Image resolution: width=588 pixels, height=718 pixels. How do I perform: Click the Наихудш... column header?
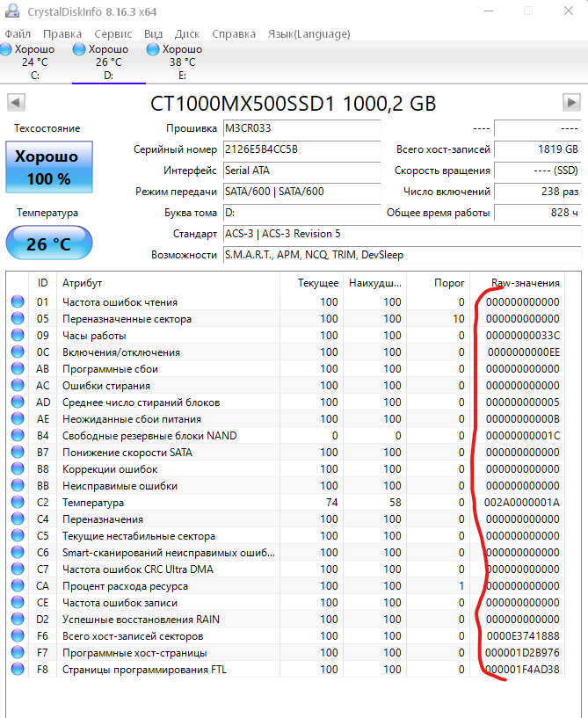(x=375, y=283)
